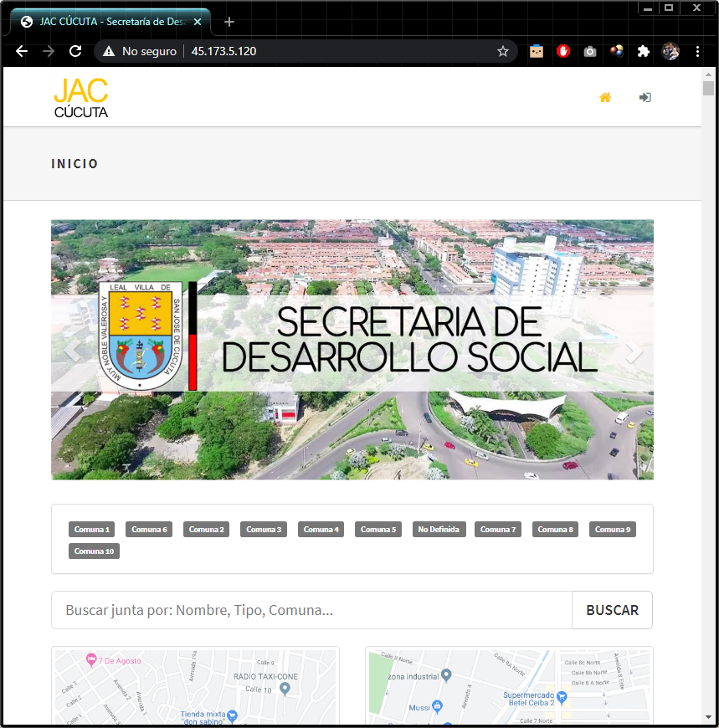Image resolution: width=719 pixels, height=728 pixels.
Task: Click the JAC Cúcuta logo
Action: click(x=81, y=98)
